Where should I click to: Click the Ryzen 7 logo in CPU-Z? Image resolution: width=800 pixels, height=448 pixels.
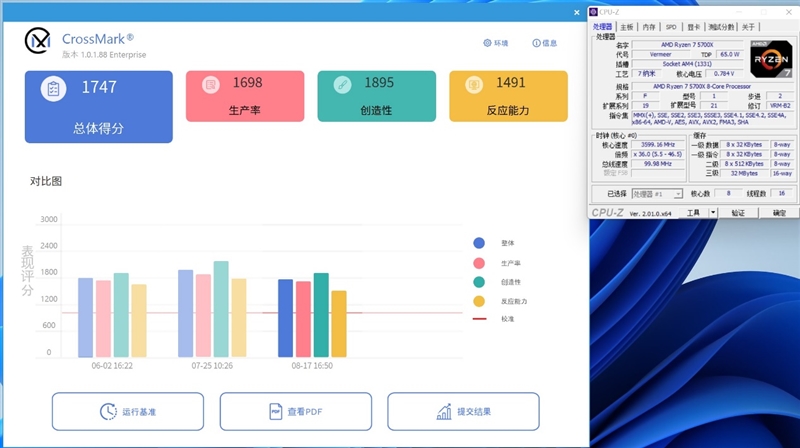[771, 59]
